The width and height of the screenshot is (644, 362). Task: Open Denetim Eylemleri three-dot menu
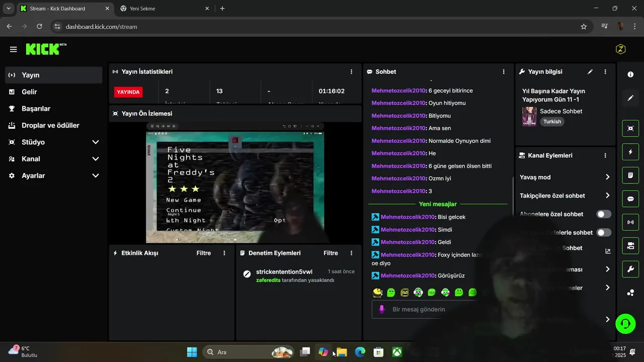pyautogui.click(x=351, y=253)
